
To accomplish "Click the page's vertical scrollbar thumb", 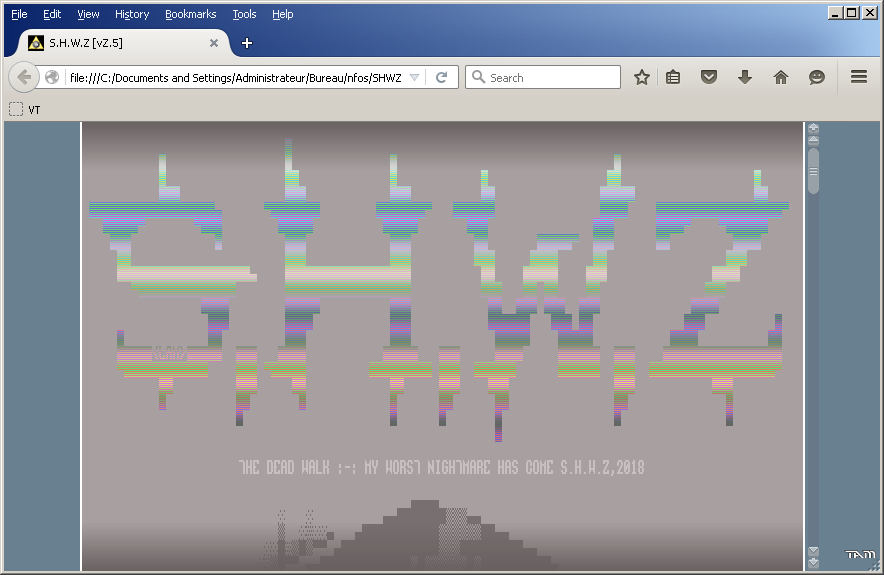I will 813,170.
